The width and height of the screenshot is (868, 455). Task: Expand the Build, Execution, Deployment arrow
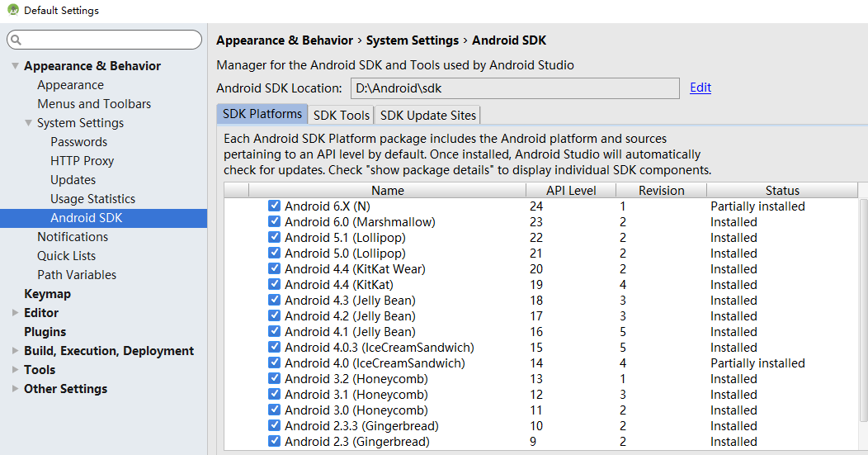(x=15, y=351)
